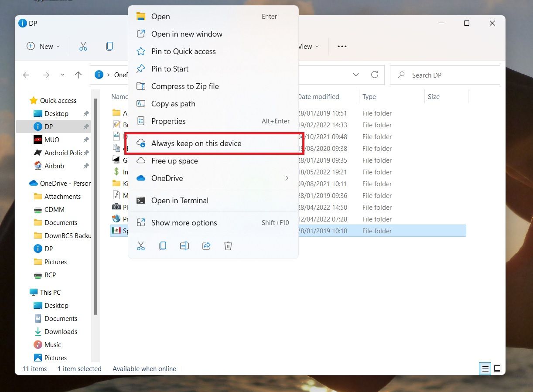The image size is (533, 392).
Task: Copy the selected item via context menu copy icon
Action: click(163, 245)
